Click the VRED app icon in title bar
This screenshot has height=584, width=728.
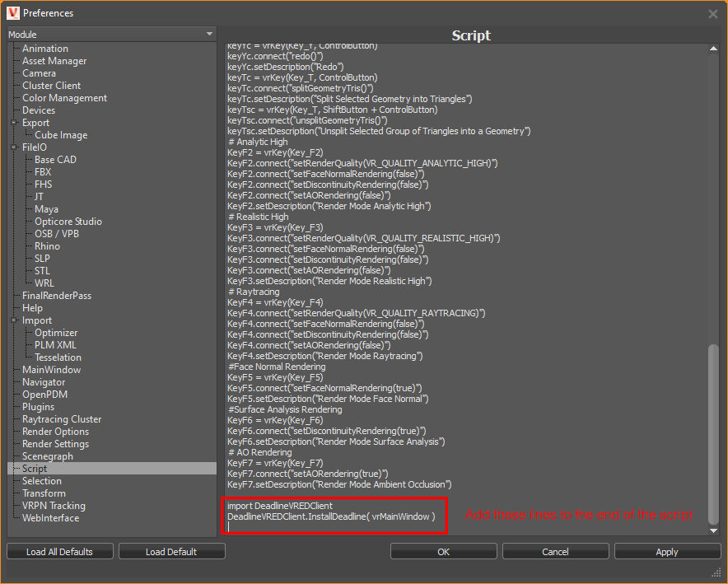(x=12, y=12)
